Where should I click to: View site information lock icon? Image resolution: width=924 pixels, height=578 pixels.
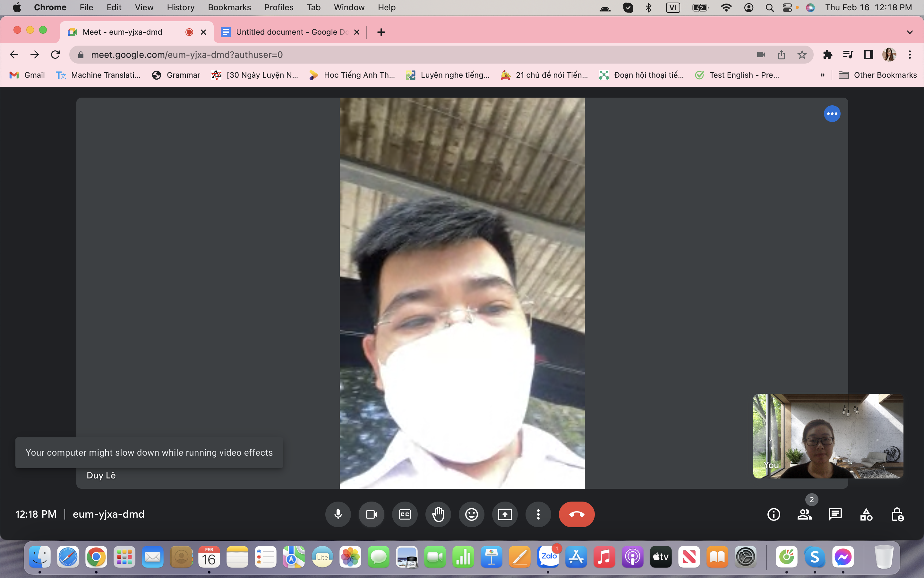pos(81,55)
